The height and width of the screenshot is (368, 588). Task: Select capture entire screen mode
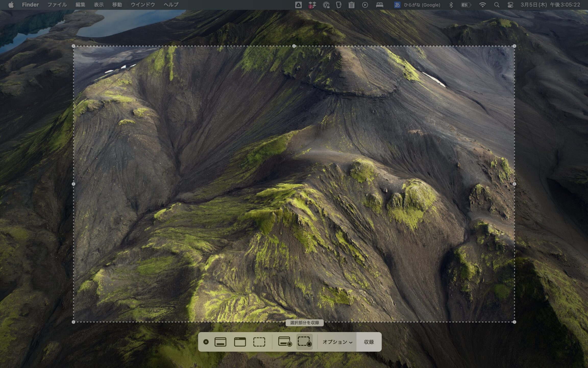(220, 342)
